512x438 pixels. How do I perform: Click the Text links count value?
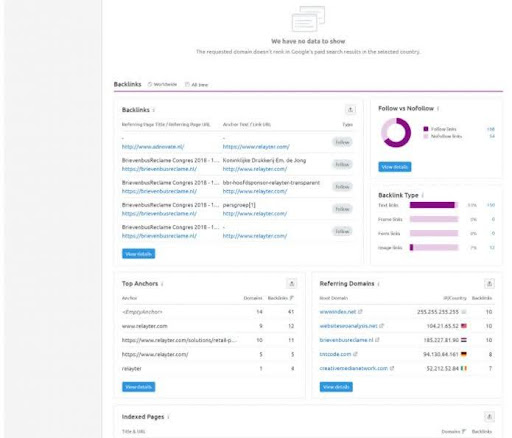[x=491, y=205]
